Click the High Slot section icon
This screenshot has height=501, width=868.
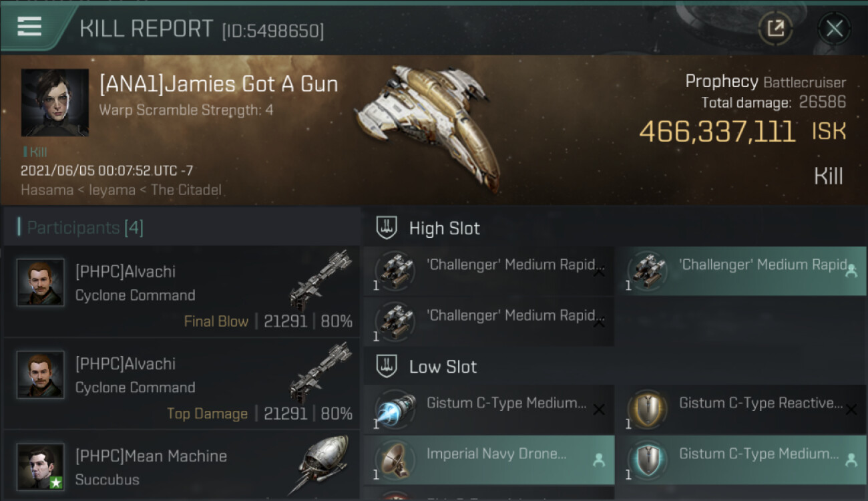pos(387,228)
